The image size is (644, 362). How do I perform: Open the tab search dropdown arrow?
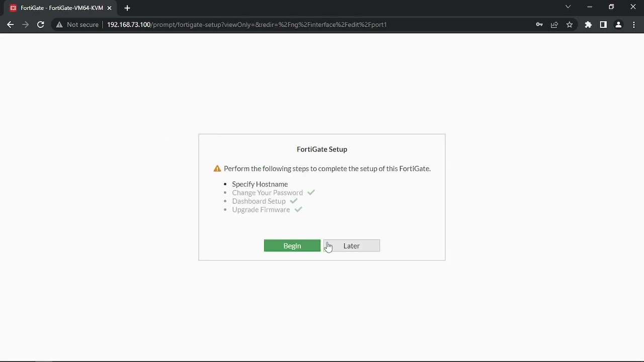click(x=568, y=7)
